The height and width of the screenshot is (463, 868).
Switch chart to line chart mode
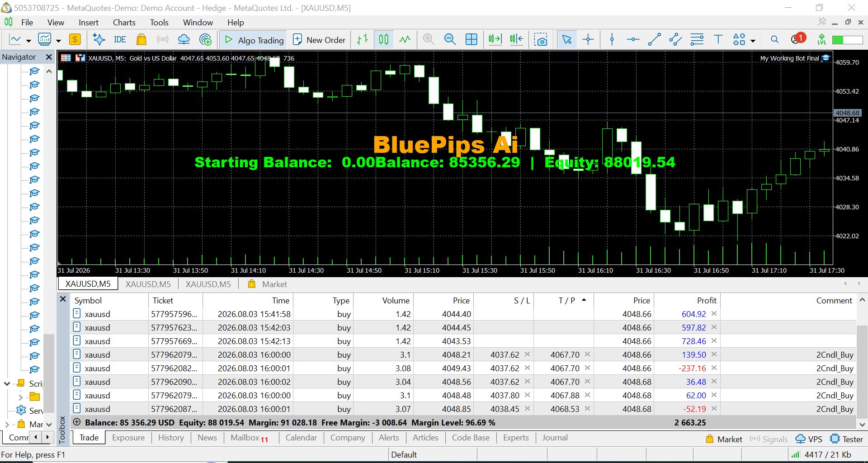[405, 40]
